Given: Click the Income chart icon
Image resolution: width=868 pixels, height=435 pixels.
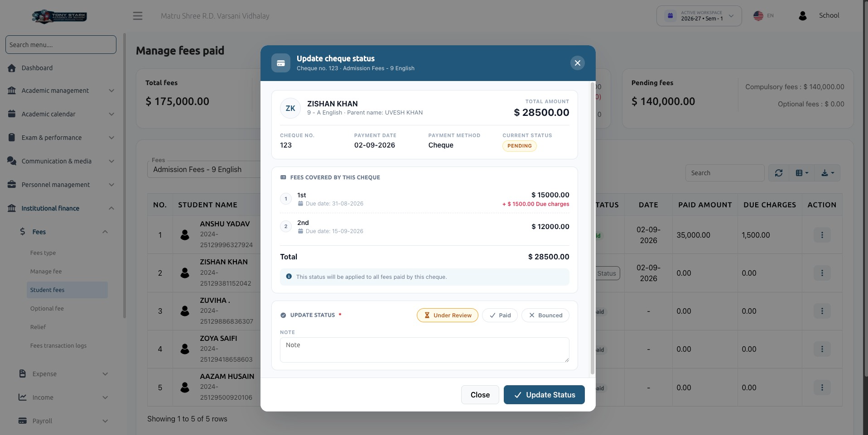Looking at the screenshot, I should pos(22,397).
